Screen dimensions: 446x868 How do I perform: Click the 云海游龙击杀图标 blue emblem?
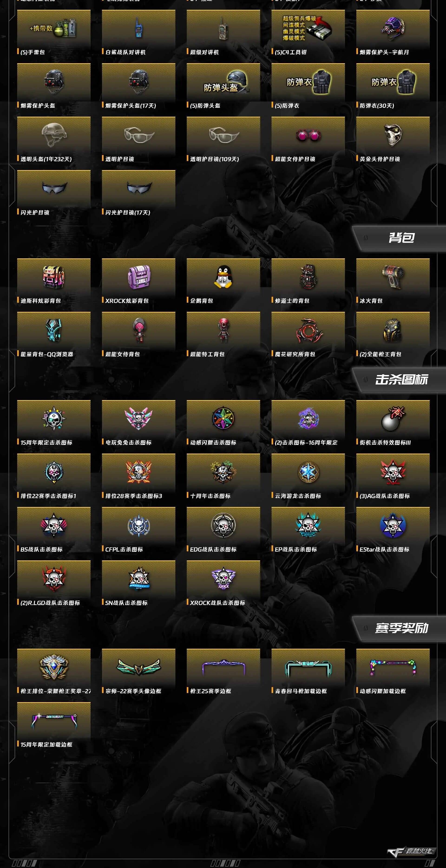pyautogui.click(x=308, y=472)
